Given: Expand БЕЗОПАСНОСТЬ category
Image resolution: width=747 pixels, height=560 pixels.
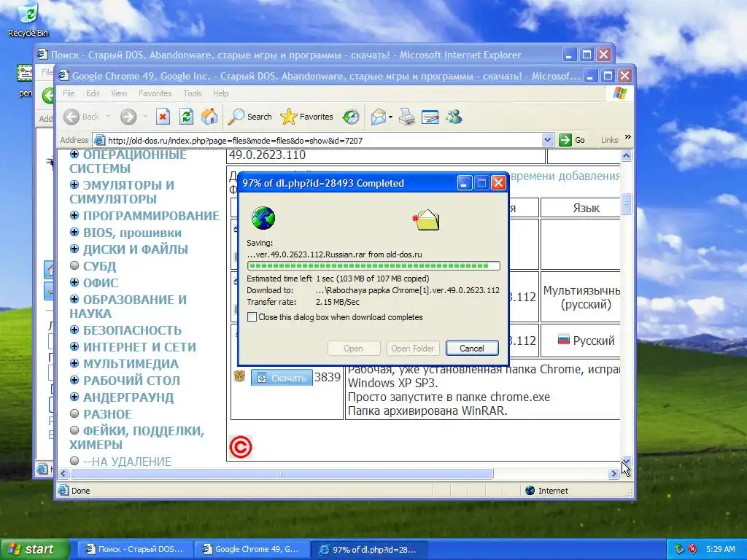Looking at the screenshot, I should coord(74,330).
